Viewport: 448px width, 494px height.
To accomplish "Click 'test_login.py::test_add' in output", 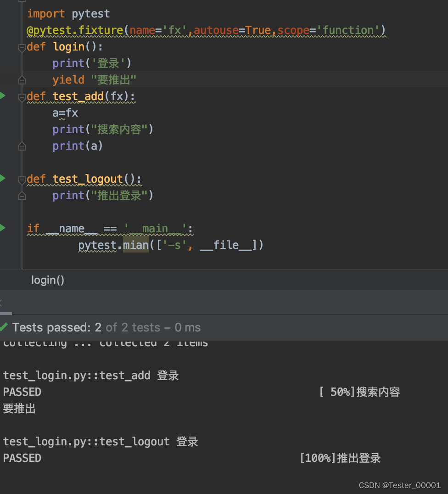I will coord(77,376).
